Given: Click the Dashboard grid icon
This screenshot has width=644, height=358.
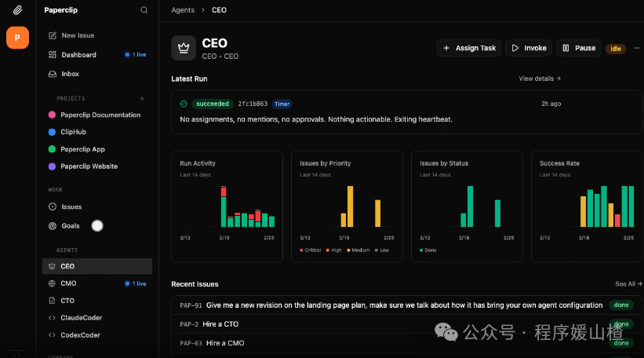Looking at the screenshot, I should [x=52, y=55].
